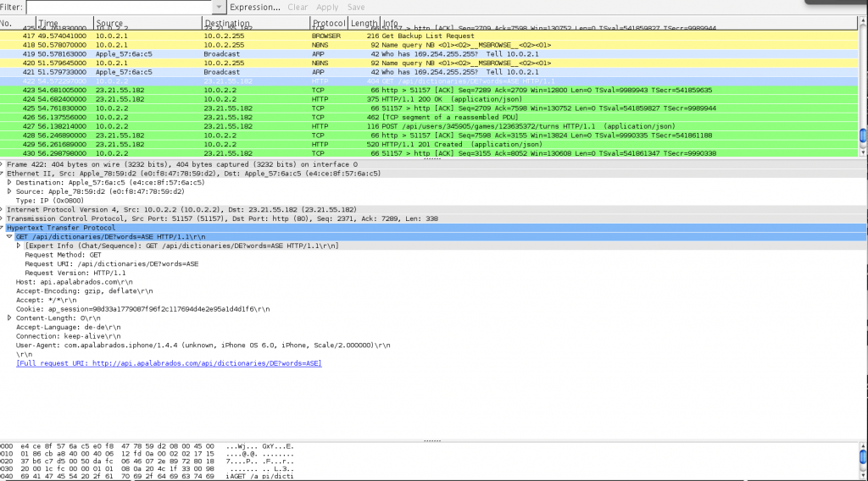Expand the Content-Length header field
The height and width of the screenshot is (481, 868).
[9, 318]
